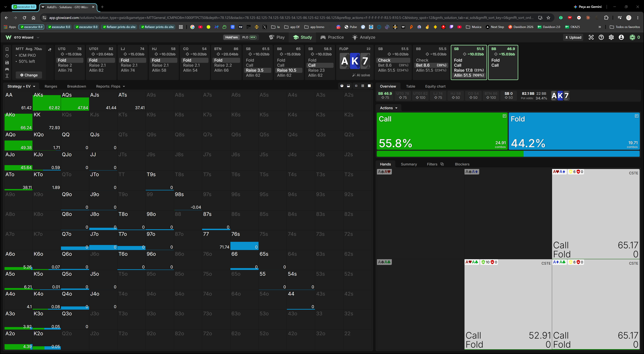Click the chips icon next to MTT Avg. 70bb
The width and height of the screenshot is (644, 354).
tap(50, 50)
